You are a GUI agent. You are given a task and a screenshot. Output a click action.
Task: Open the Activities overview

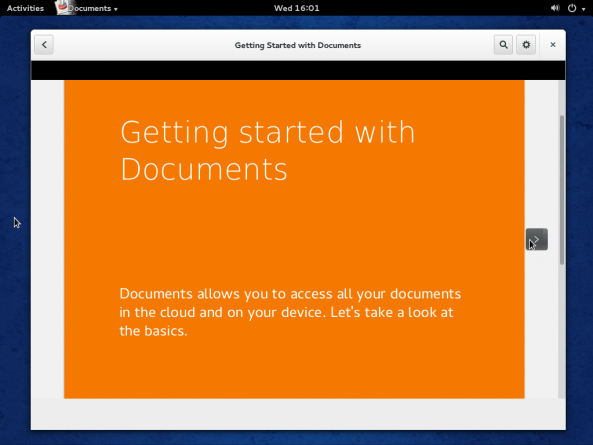click(x=25, y=8)
